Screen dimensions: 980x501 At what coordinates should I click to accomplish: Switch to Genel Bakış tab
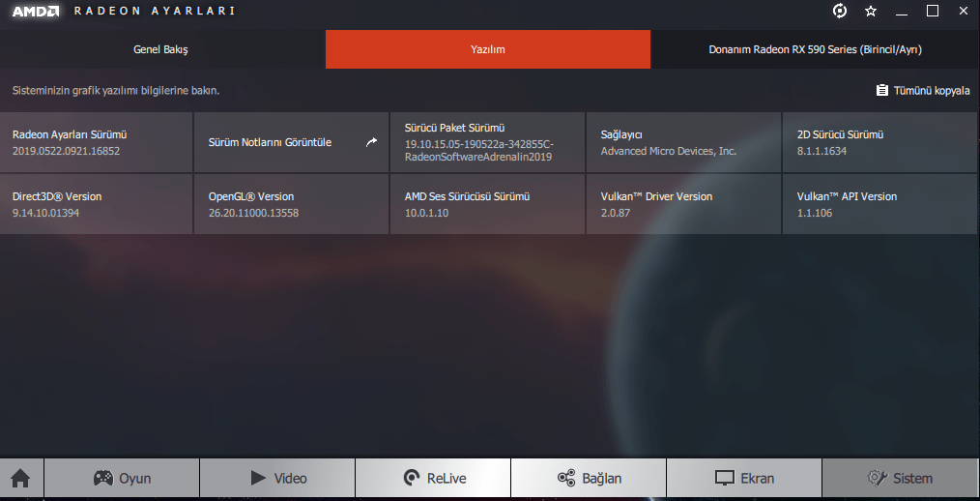tap(160, 49)
